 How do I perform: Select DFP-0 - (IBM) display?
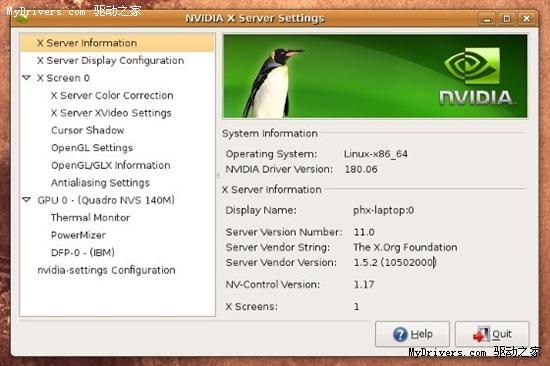pyautogui.click(x=82, y=253)
